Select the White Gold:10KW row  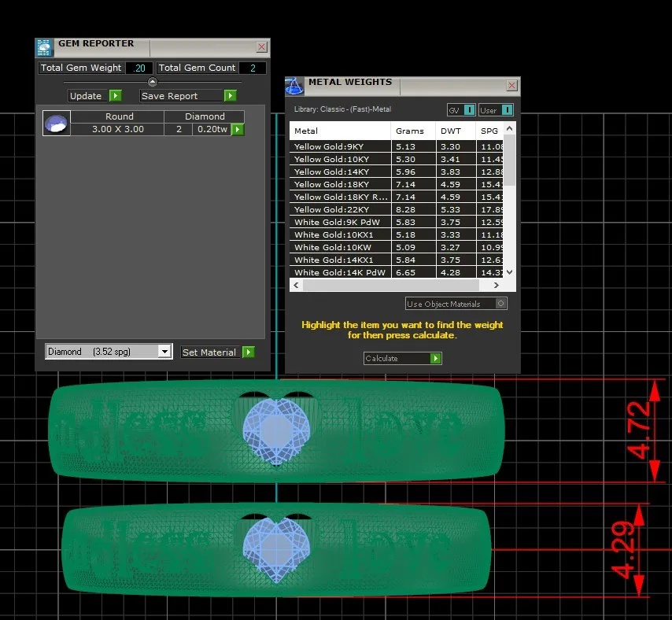pyautogui.click(x=397, y=247)
